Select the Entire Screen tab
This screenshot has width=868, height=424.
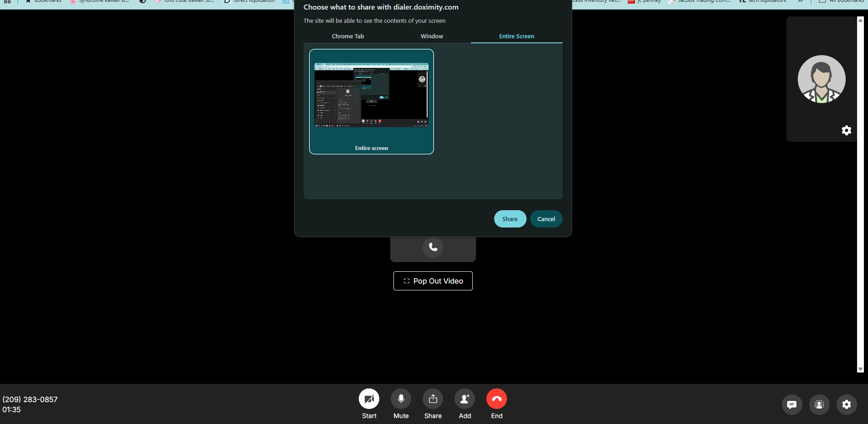tap(517, 36)
